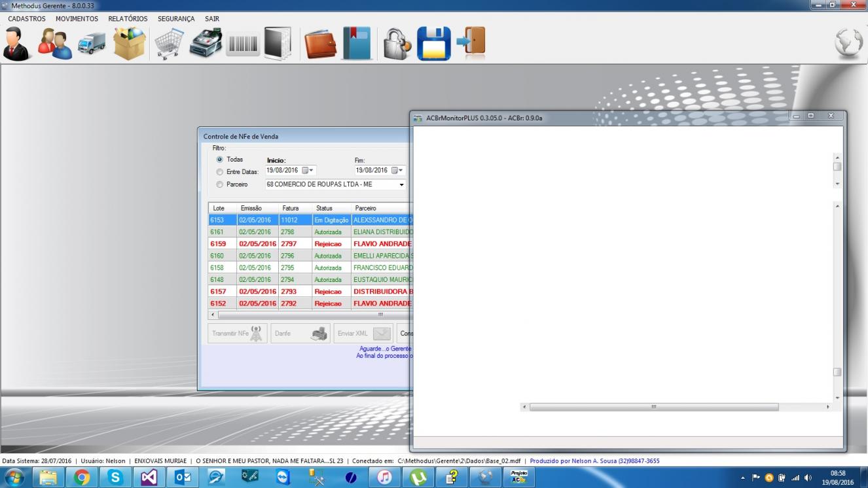Viewport: 868px width, 488px height.
Task: Click Fatura cell 11012
Action: click(x=296, y=220)
